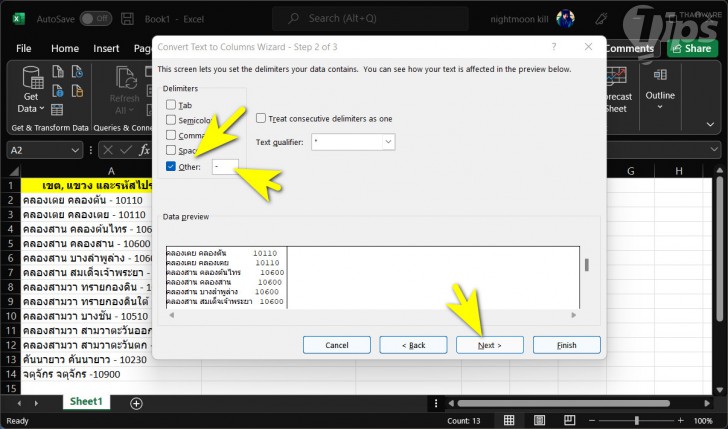The image size is (728, 429).
Task: Enable Treat consecutive delimiters as one
Action: [x=261, y=118]
